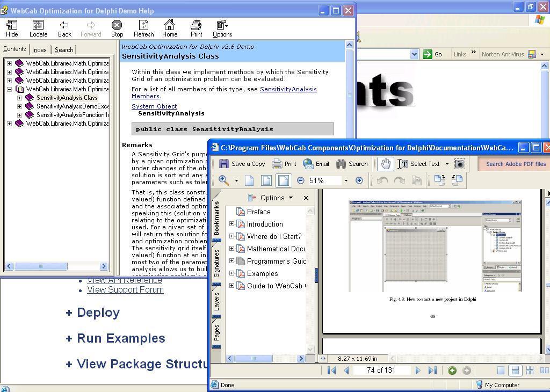Click the zoom in plus button

point(359,180)
